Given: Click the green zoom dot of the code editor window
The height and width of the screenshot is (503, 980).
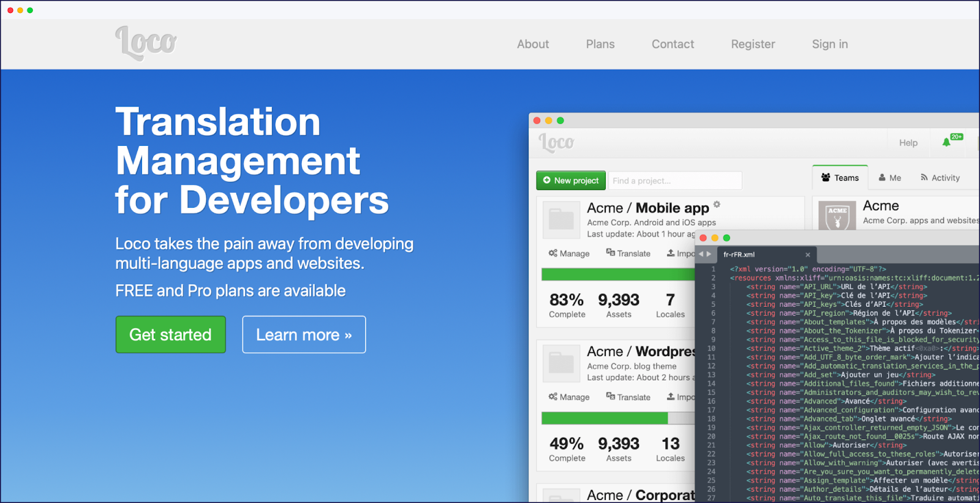Looking at the screenshot, I should (x=726, y=238).
